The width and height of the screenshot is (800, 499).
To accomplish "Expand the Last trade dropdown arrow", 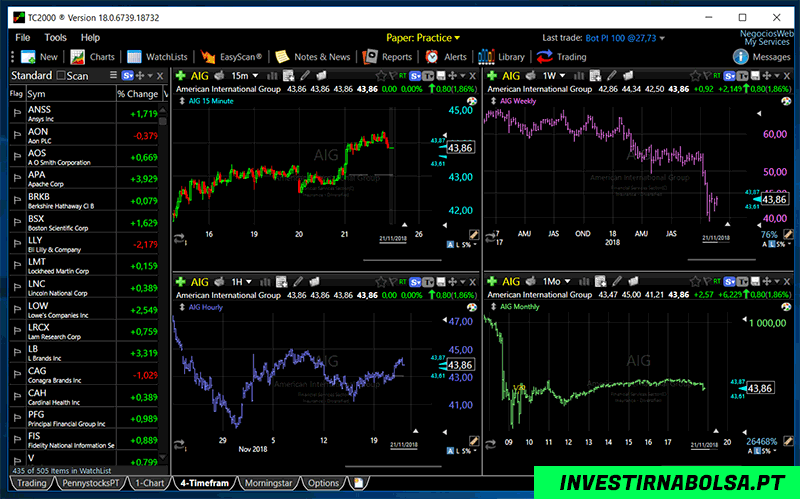I will (662, 38).
